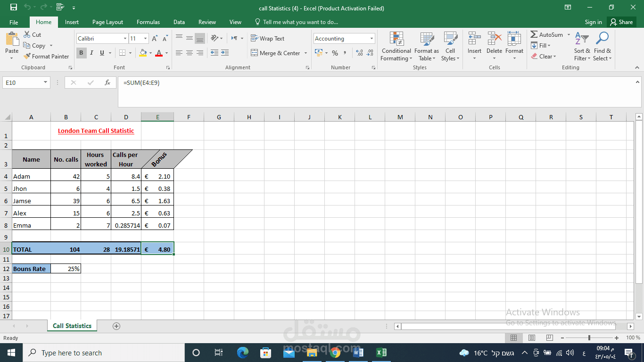The height and width of the screenshot is (362, 644).
Task: Expand the formula bar
Action: (x=637, y=82)
